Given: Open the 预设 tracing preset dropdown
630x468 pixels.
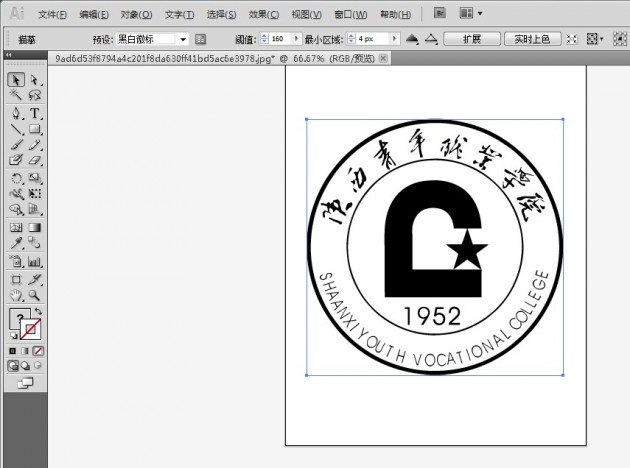Looking at the screenshot, I should click(x=182, y=39).
